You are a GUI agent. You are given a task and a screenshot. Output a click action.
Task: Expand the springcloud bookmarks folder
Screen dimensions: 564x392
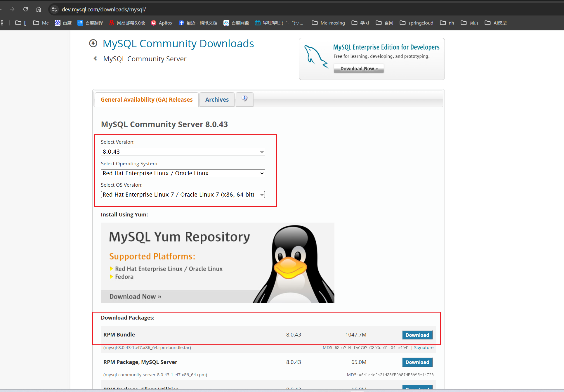coord(416,23)
